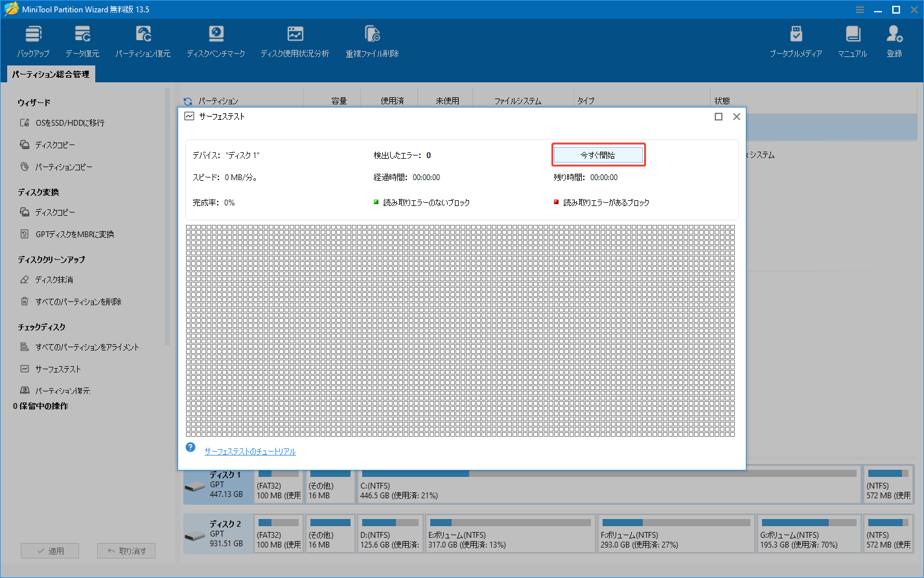Open the サーフェステストのチュートリアル link

click(249, 451)
